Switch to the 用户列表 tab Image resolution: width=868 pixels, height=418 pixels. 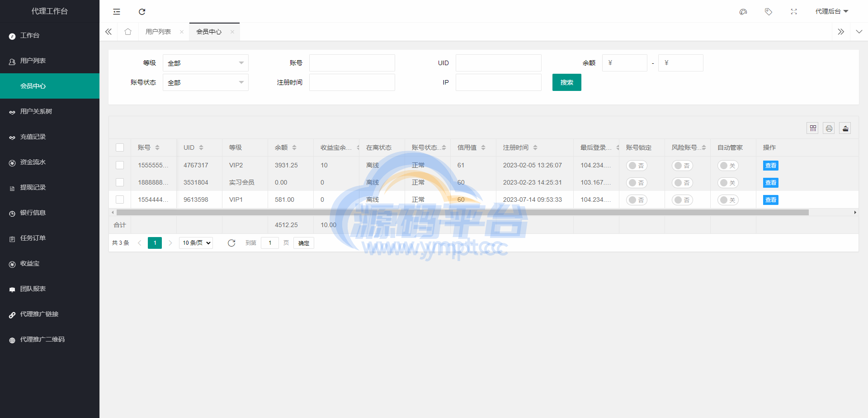(x=158, y=32)
